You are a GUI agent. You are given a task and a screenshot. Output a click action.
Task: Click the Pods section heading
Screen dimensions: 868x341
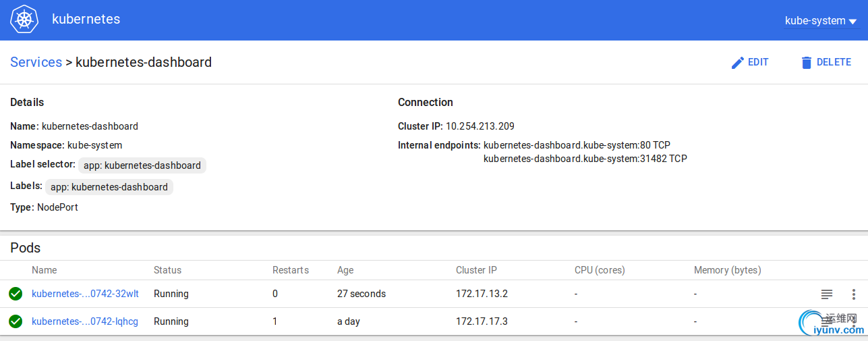point(26,248)
